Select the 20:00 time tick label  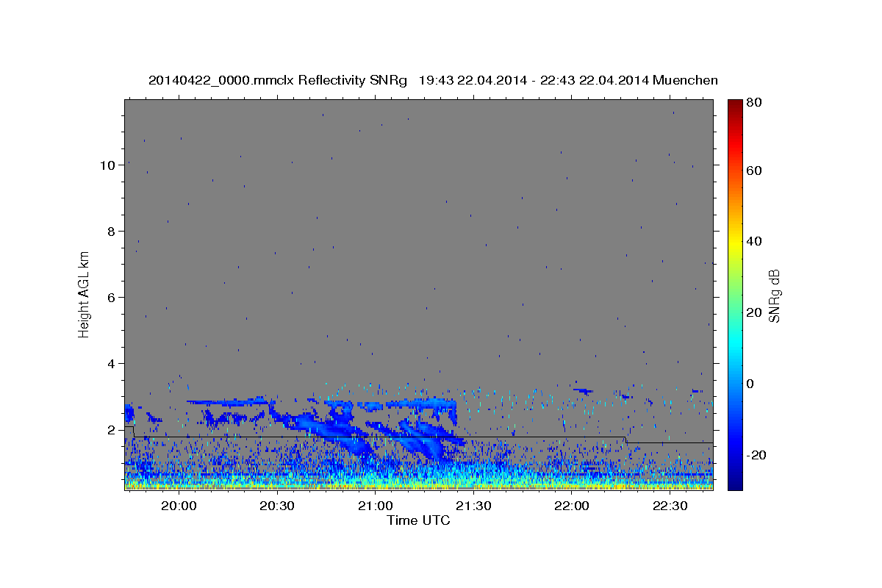click(179, 506)
